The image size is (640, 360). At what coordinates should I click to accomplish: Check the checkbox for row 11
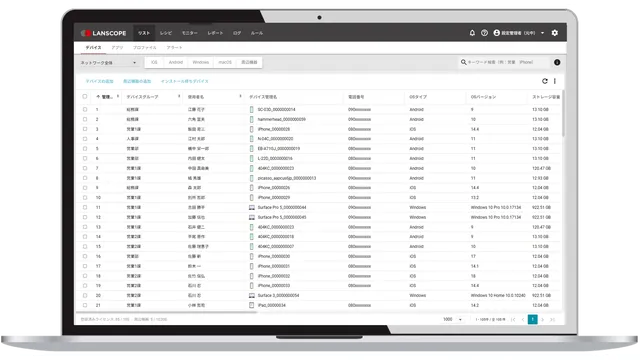tap(85, 207)
